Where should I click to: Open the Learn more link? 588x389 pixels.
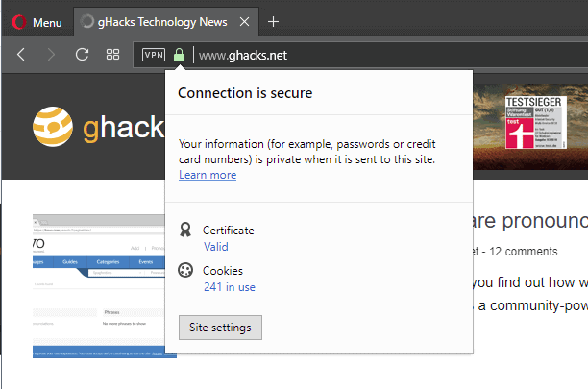tap(208, 175)
